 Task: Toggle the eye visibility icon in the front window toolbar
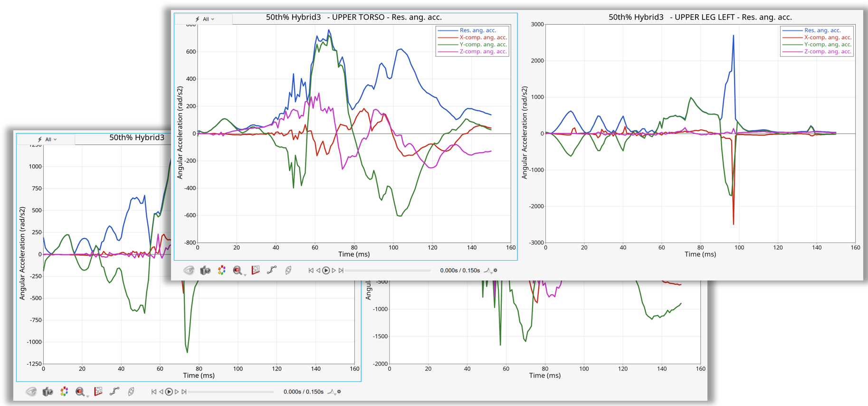click(x=189, y=271)
